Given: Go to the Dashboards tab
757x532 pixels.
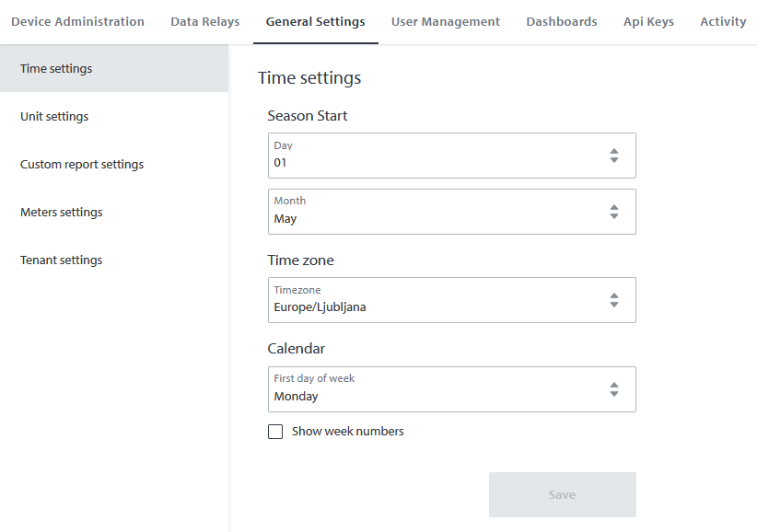Looking at the screenshot, I should (x=561, y=21).
